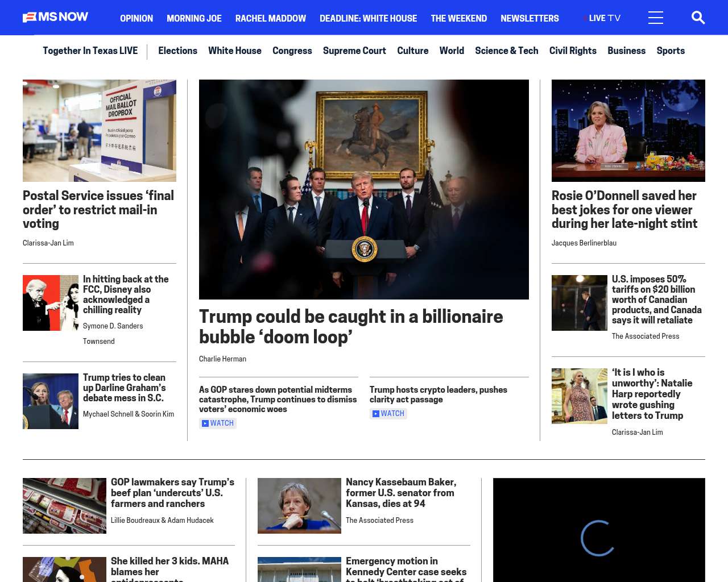Viewport: 728px width, 582px height.
Task: Read Natalie Harp gushing letters headline
Action: pyautogui.click(x=652, y=394)
